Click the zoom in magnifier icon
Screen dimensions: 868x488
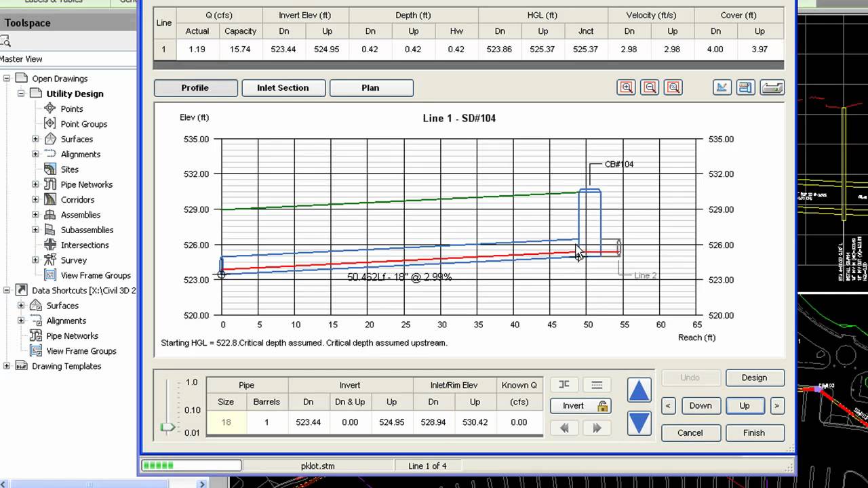pyautogui.click(x=626, y=87)
